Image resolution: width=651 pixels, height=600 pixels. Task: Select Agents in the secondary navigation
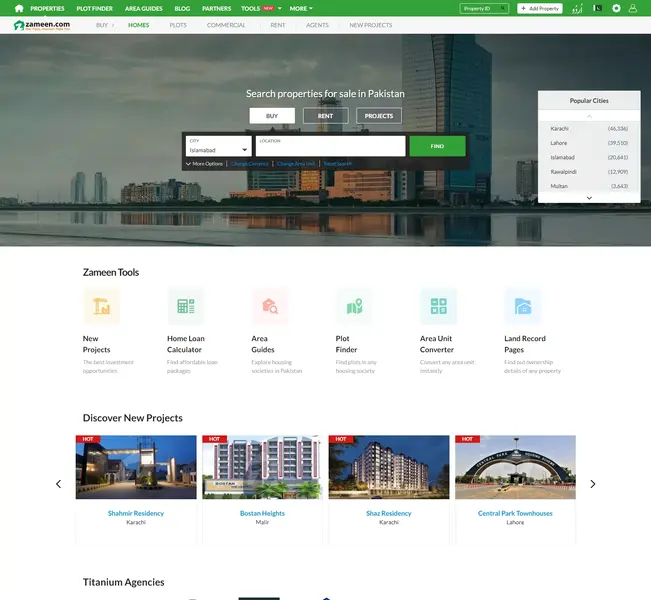click(x=317, y=25)
